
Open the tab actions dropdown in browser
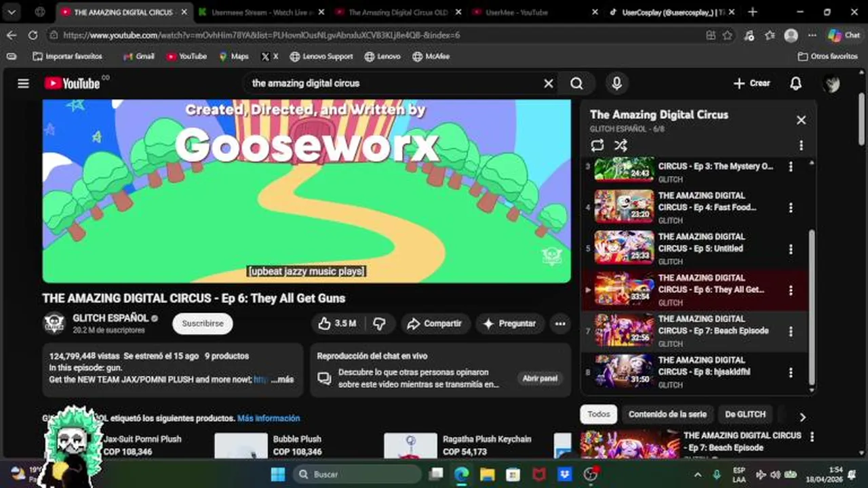coord(12,12)
